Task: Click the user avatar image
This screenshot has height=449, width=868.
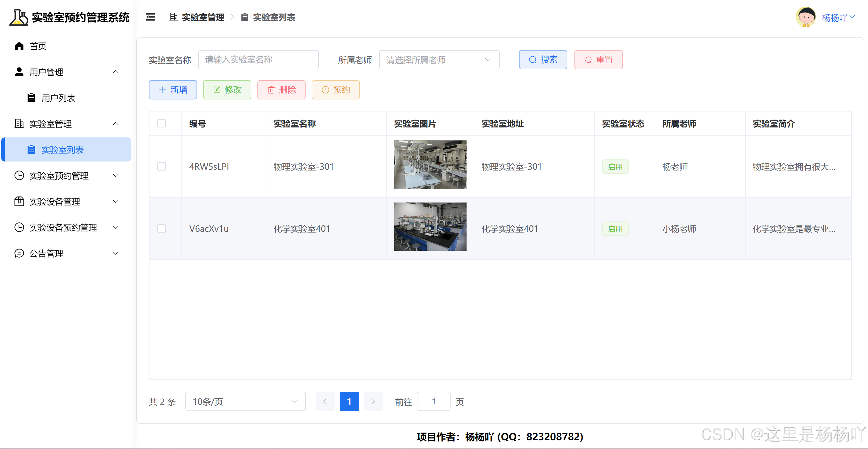Action: 806,17
